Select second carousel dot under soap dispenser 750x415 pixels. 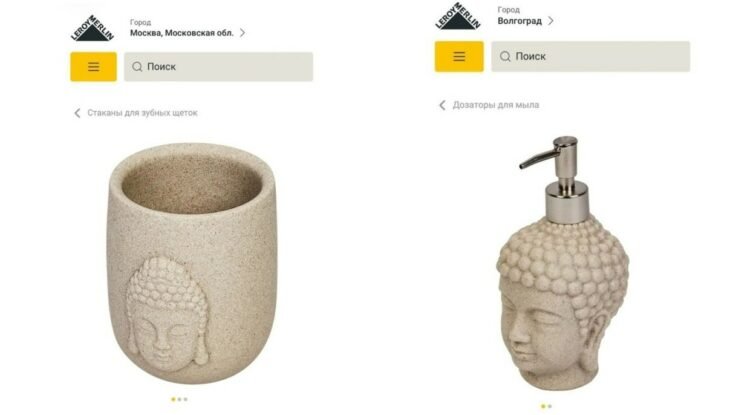click(x=550, y=406)
